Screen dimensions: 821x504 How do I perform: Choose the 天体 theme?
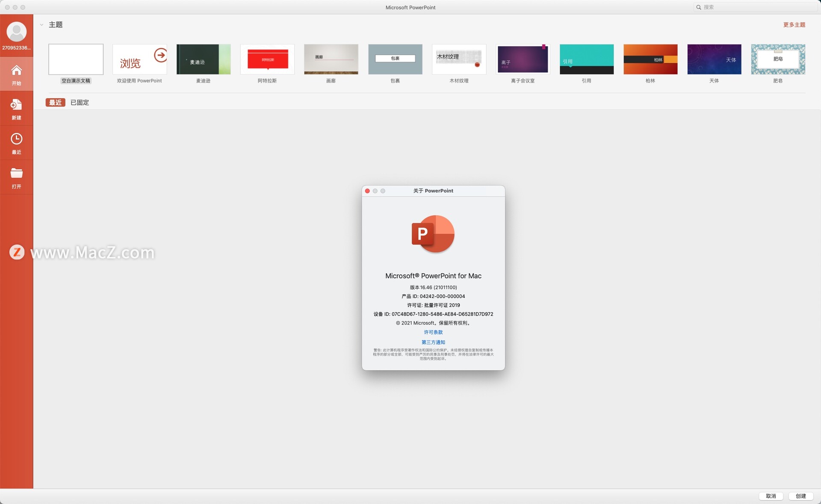pyautogui.click(x=714, y=63)
